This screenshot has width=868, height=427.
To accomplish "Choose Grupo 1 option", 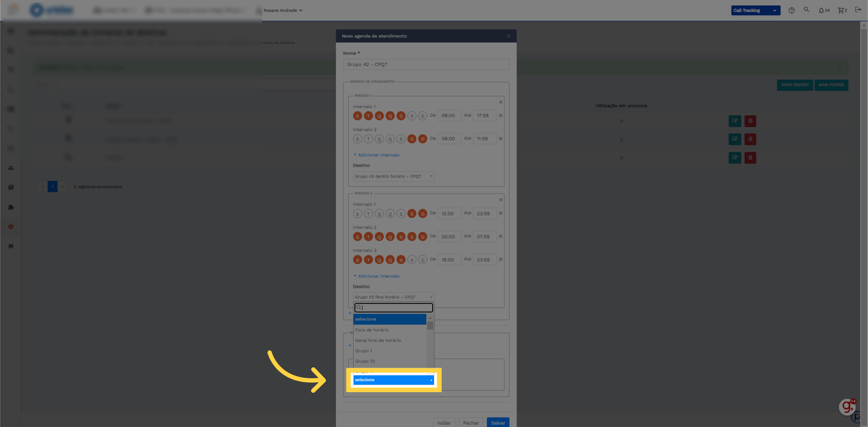I will pos(390,351).
